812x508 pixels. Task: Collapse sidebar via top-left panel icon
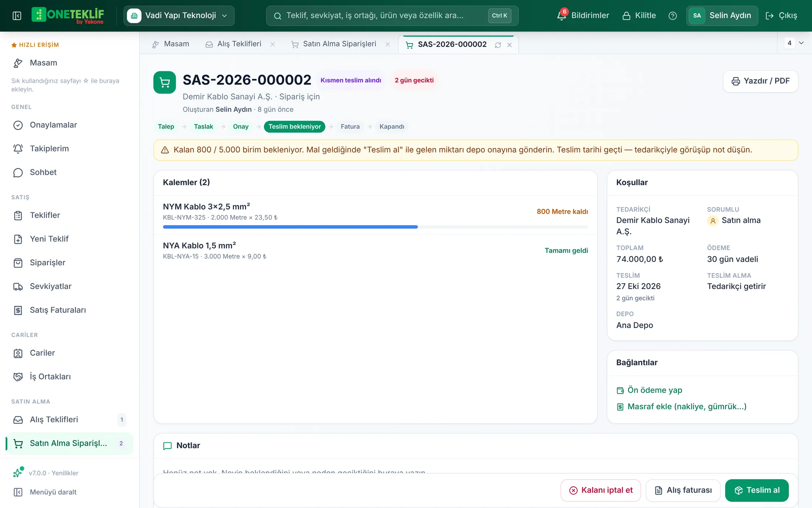click(x=17, y=16)
